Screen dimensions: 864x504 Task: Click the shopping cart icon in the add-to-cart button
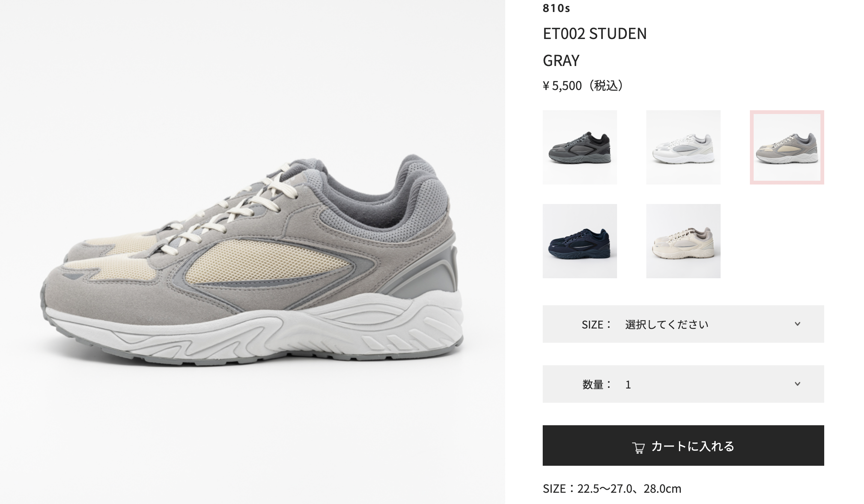click(x=638, y=447)
